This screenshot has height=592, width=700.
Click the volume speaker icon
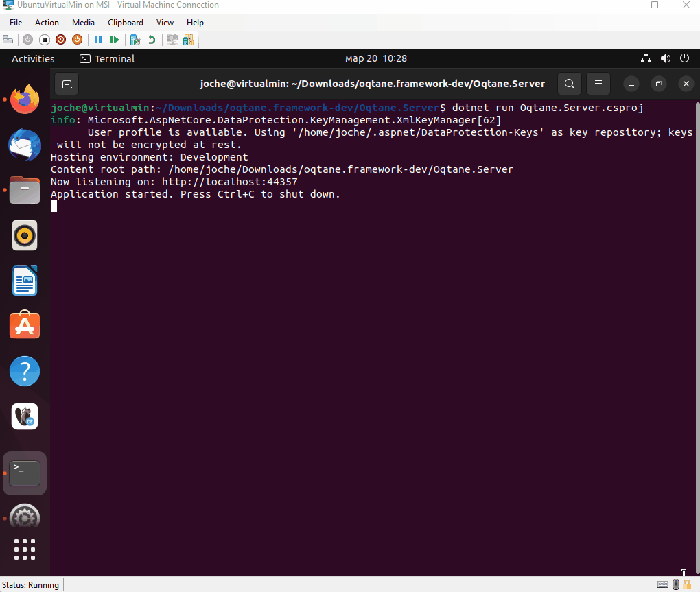665,58
